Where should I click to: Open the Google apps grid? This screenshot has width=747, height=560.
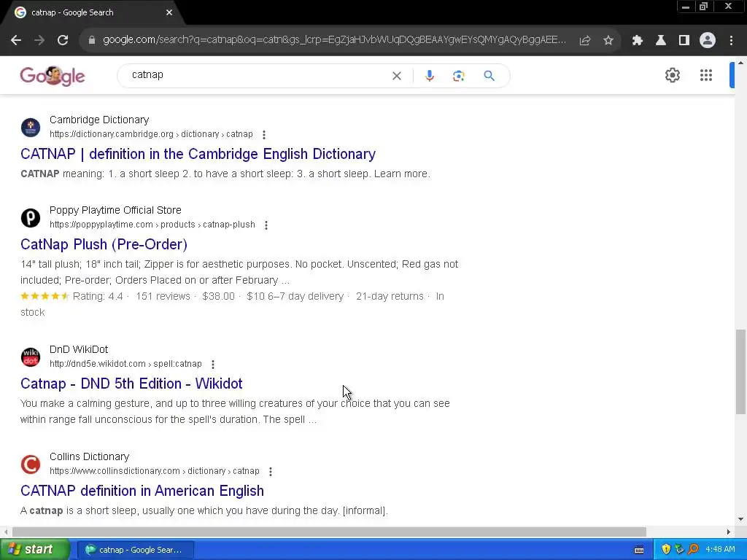706,75
